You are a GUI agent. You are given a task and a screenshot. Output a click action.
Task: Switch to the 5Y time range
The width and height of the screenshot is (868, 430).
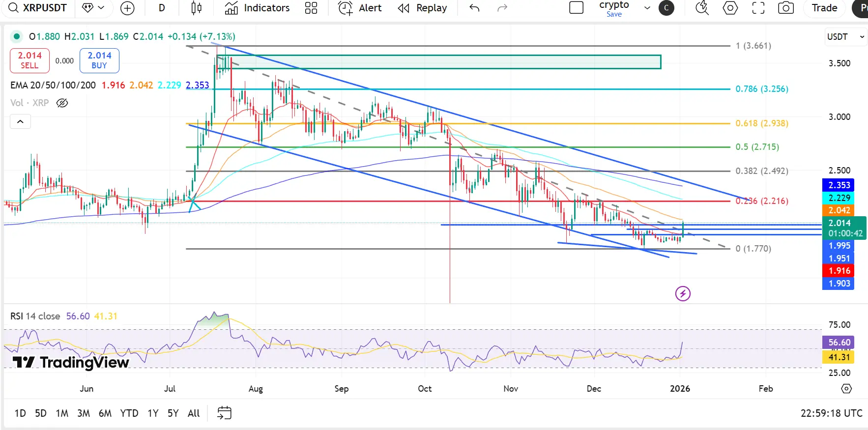coord(173,413)
